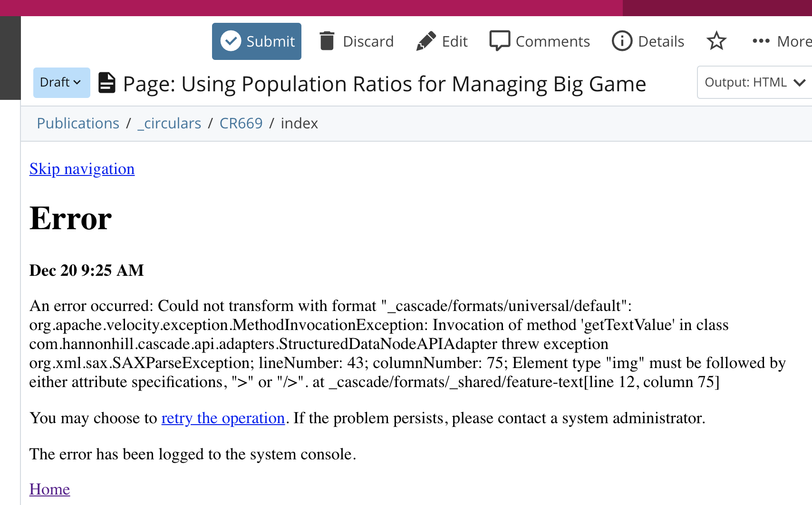This screenshot has width=812, height=505.
Task: Click the Edit pencil icon
Action: 426,41
